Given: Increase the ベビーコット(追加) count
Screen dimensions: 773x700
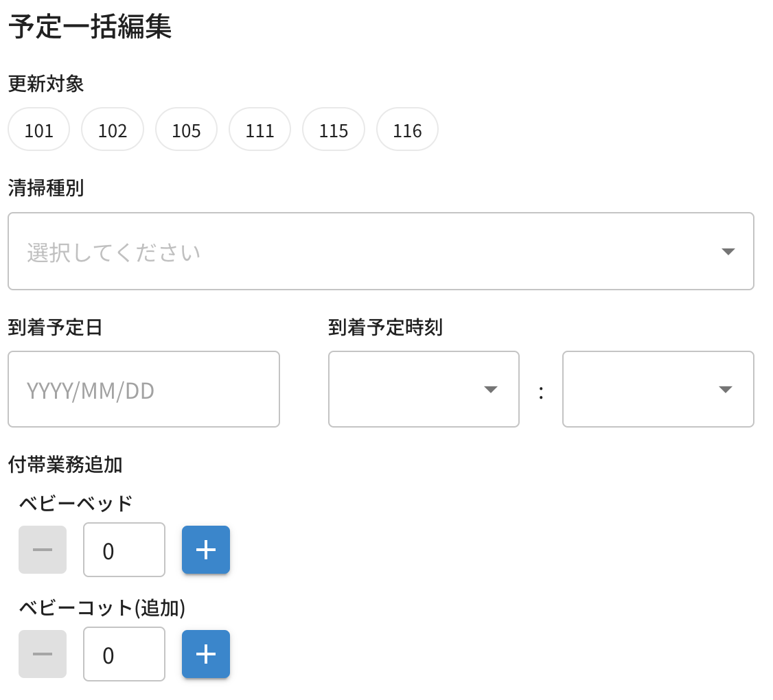Looking at the screenshot, I should [206, 654].
